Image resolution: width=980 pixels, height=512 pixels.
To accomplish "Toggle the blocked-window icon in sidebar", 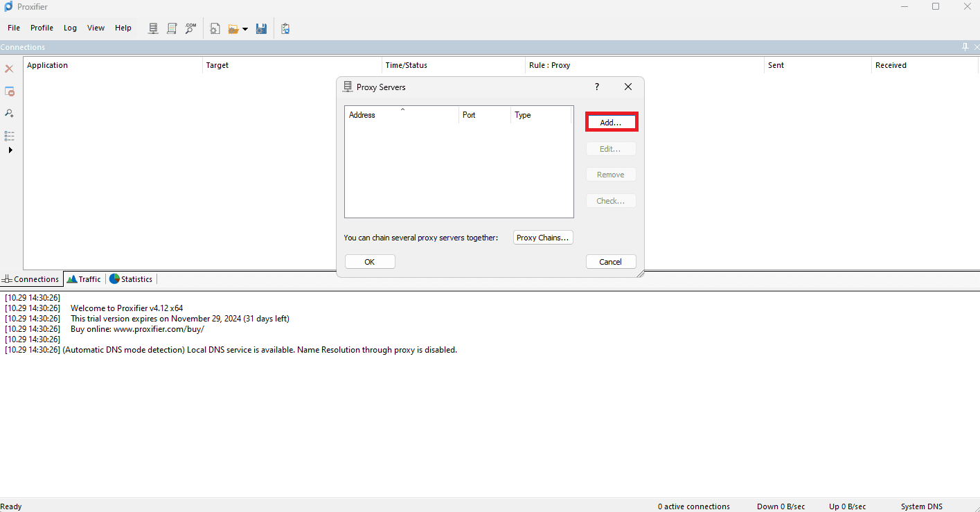I will pyautogui.click(x=9, y=91).
